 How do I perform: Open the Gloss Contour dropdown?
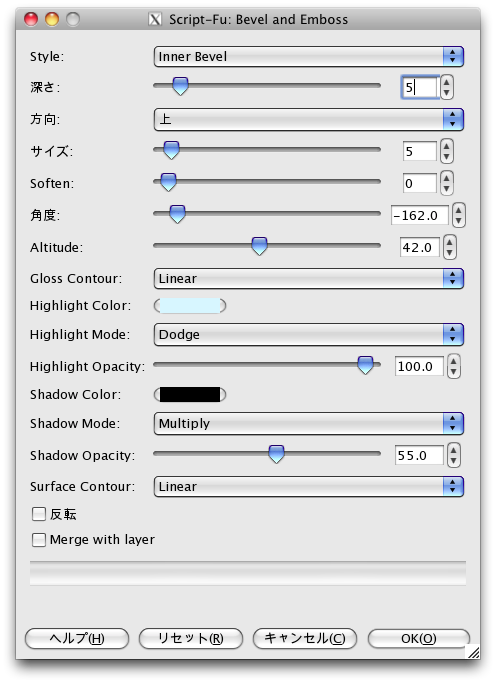click(x=309, y=279)
